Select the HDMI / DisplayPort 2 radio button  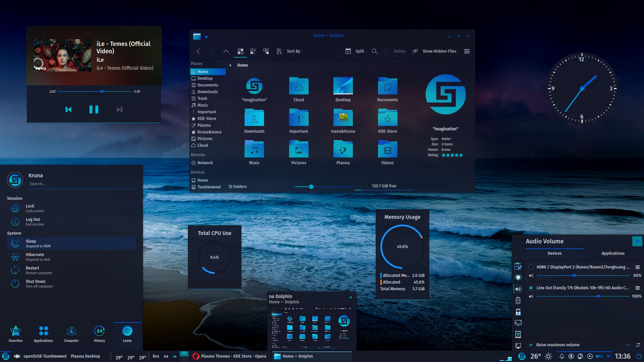(x=531, y=267)
